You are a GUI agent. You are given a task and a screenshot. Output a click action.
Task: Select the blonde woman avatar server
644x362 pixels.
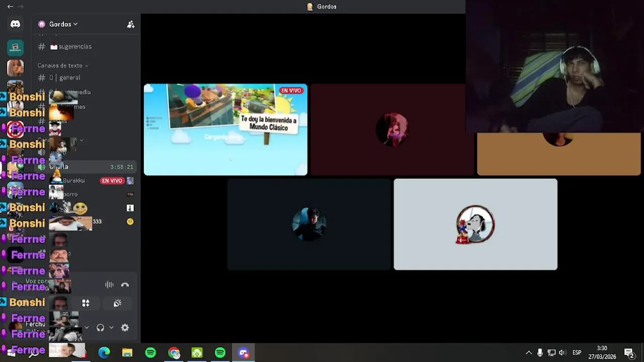[15, 67]
